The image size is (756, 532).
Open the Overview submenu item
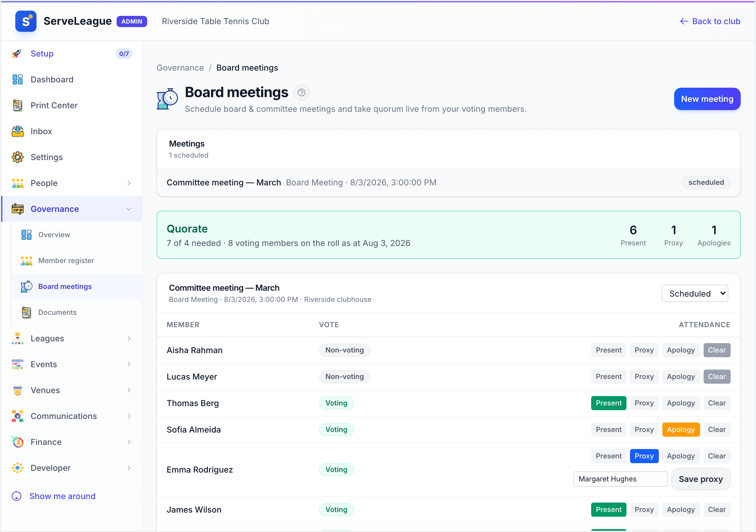(76, 235)
